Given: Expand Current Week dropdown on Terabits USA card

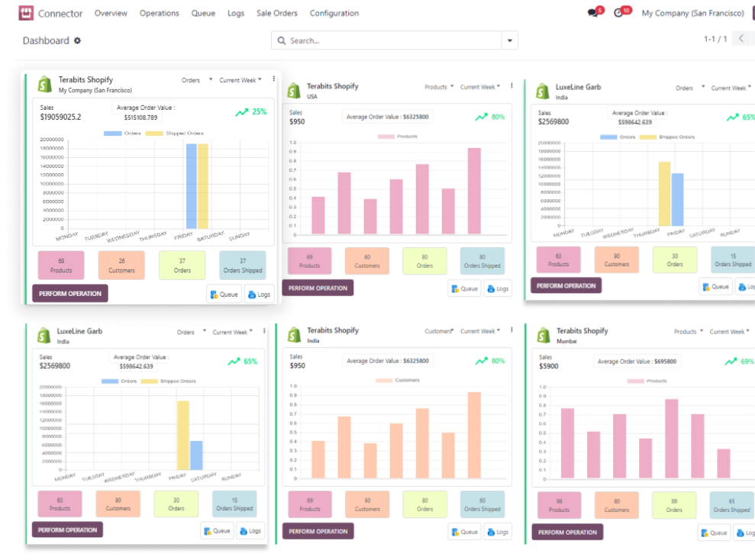Looking at the screenshot, I should coord(480,87).
